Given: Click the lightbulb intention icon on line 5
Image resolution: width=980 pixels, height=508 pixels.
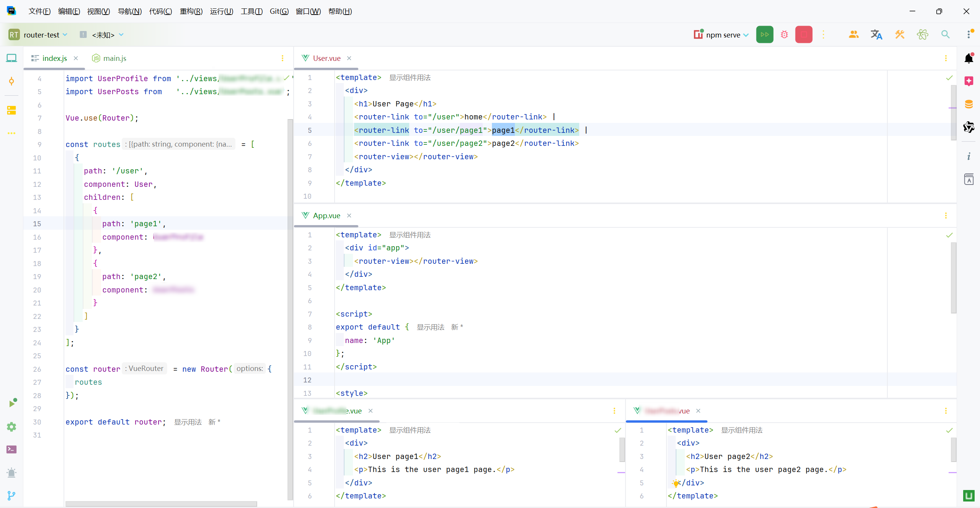Looking at the screenshot, I should 676,483.
